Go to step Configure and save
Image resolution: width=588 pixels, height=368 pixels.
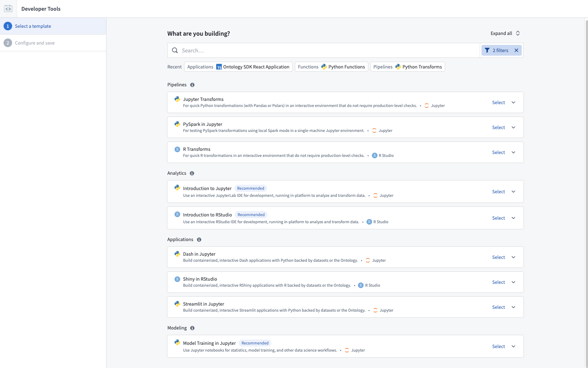(x=53, y=43)
